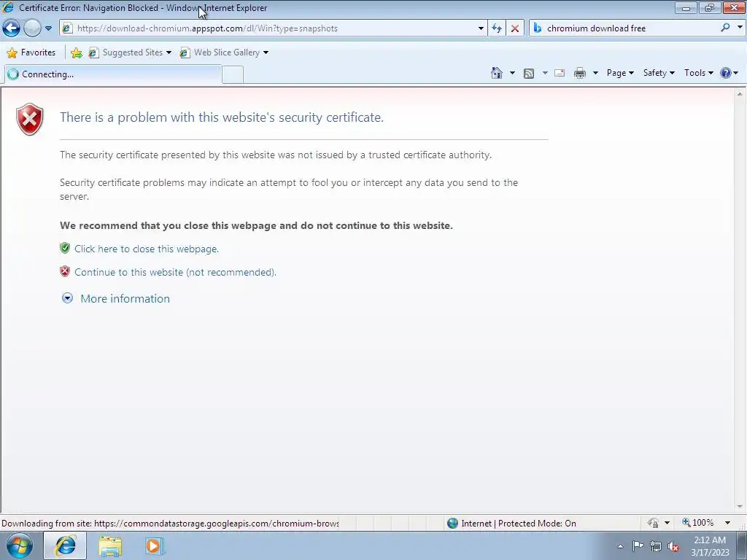Go back with the Back arrow button
This screenshot has width=747, height=560.
pos(12,28)
